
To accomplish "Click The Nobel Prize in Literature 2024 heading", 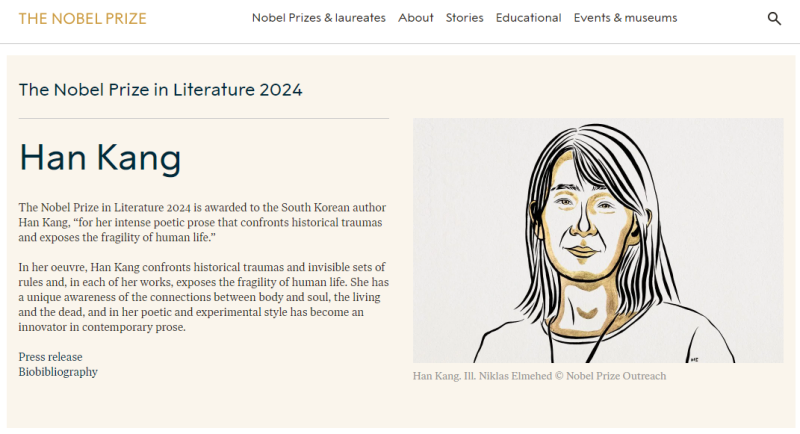I will pos(161,90).
